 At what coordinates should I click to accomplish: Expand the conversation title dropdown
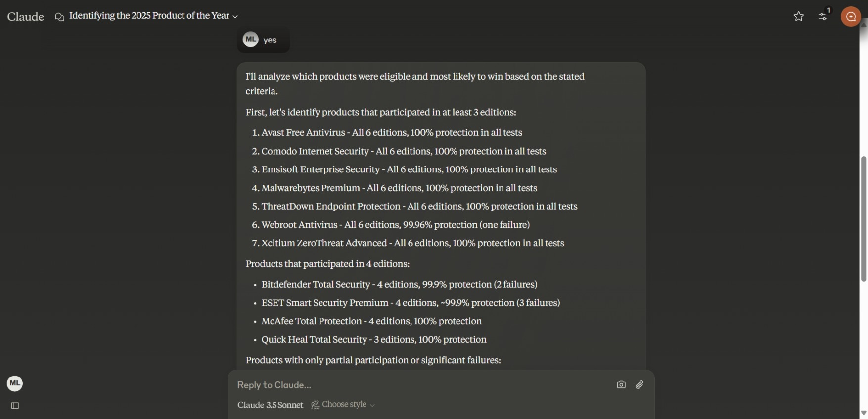pos(235,17)
